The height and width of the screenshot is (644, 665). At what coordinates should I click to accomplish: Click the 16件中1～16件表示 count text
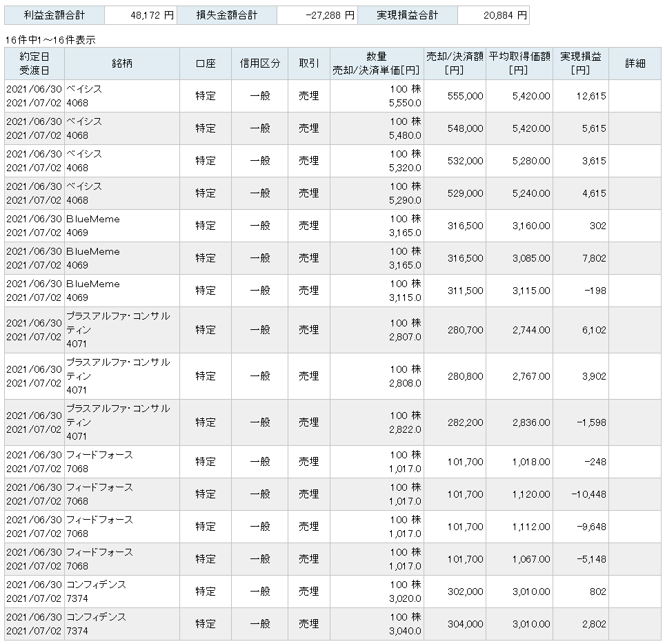[50, 40]
